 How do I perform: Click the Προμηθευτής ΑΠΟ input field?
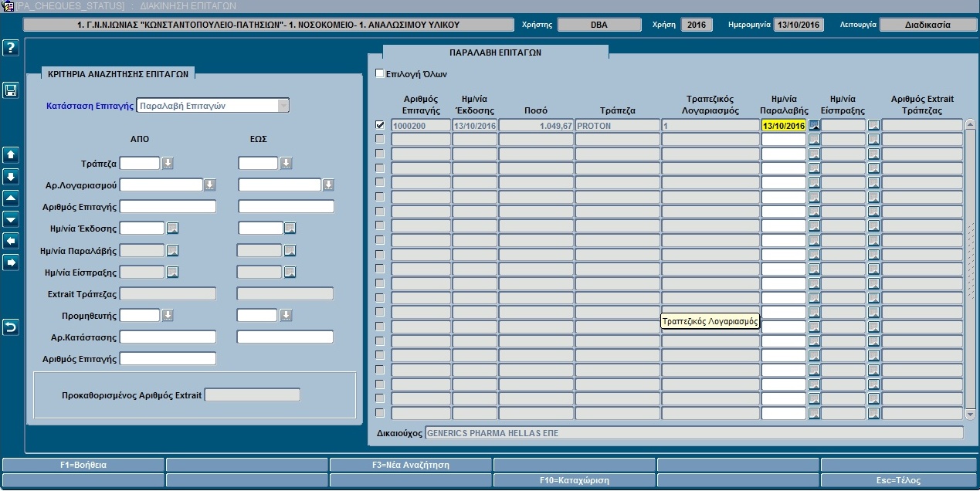click(x=140, y=315)
